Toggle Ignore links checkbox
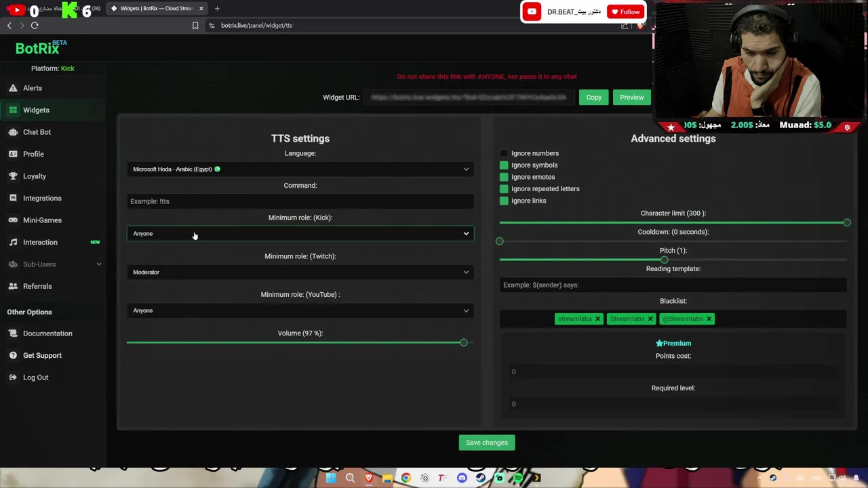868x488 pixels. (x=504, y=201)
